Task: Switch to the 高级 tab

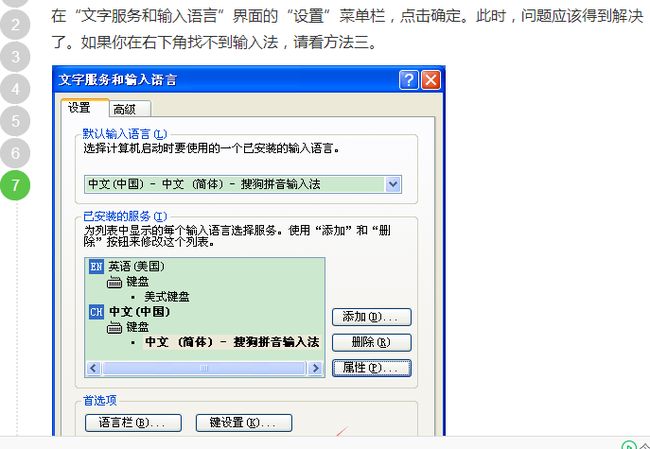Action: [130, 109]
